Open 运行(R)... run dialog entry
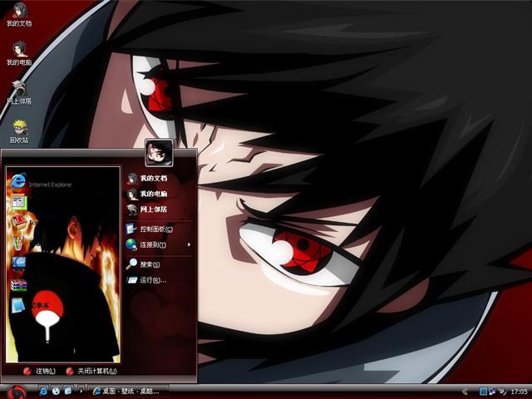Viewport: 532px width, 399px height. 146,280
